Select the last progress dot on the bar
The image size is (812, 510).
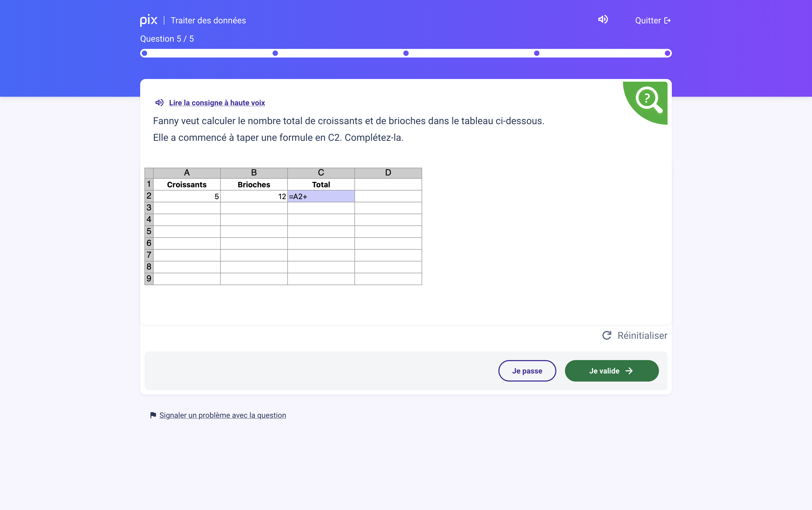pos(667,53)
